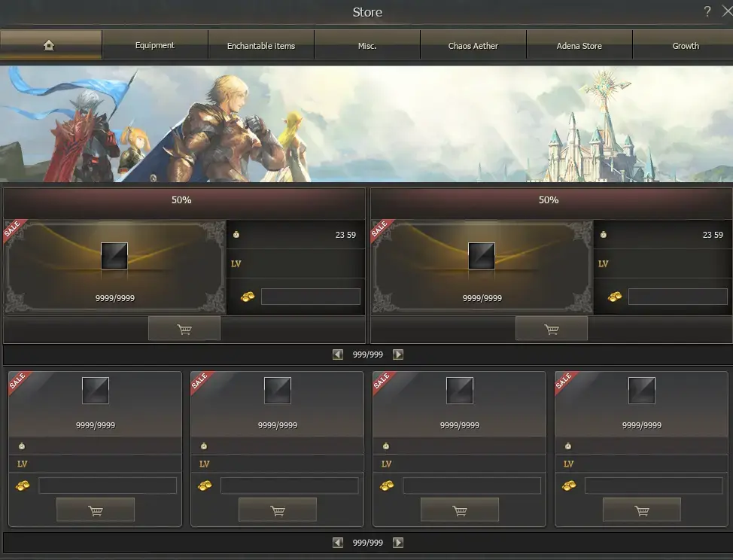This screenshot has width=733, height=560.
Task: Select item icon in second sale card
Action: point(278,391)
